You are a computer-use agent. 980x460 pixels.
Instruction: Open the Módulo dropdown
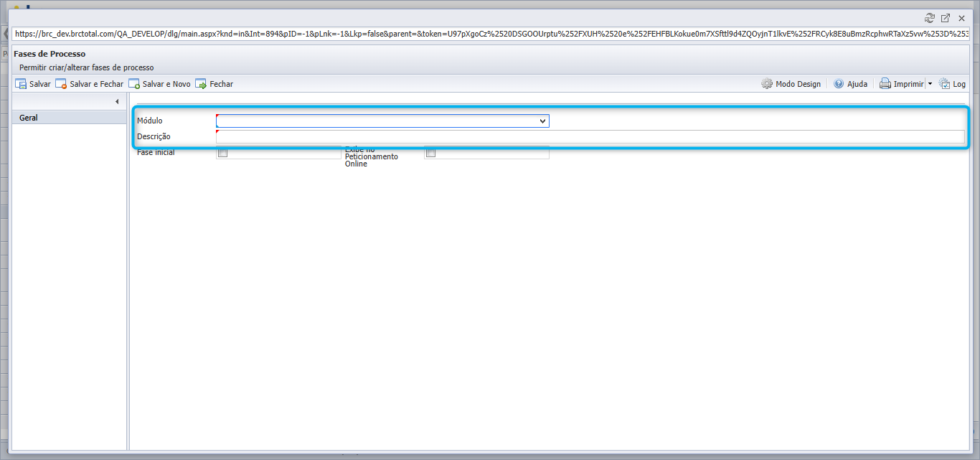point(382,121)
